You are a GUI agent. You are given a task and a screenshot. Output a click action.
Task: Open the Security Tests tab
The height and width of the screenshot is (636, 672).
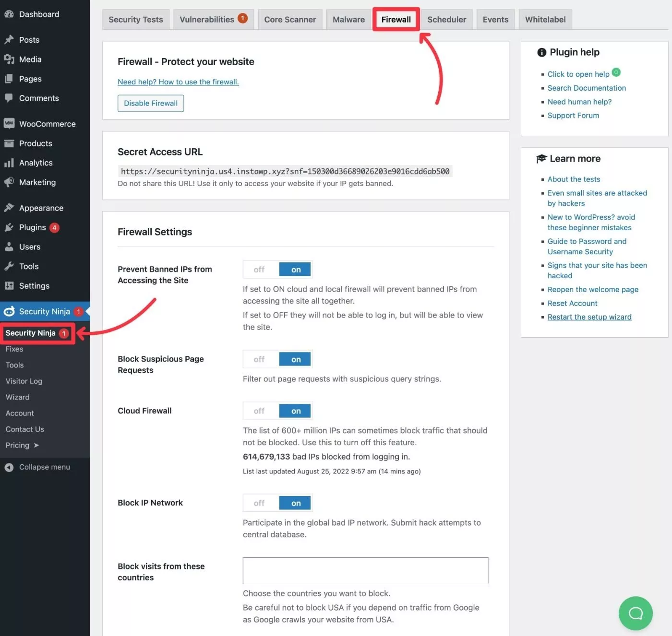[x=136, y=20]
